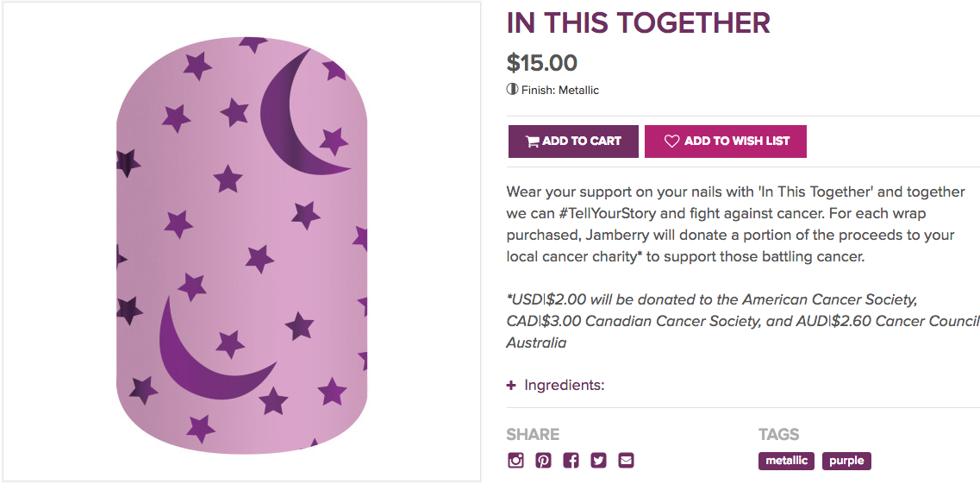Share the product by email icon
The image size is (980, 484).
[627, 461]
